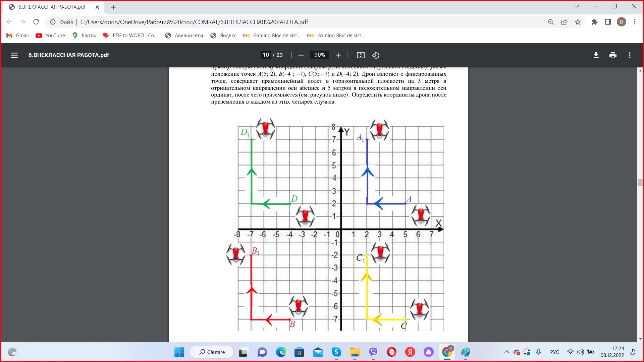The image size is (644, 362).
Task: Toggle Chrome side panel
Action: pos(608,22)
